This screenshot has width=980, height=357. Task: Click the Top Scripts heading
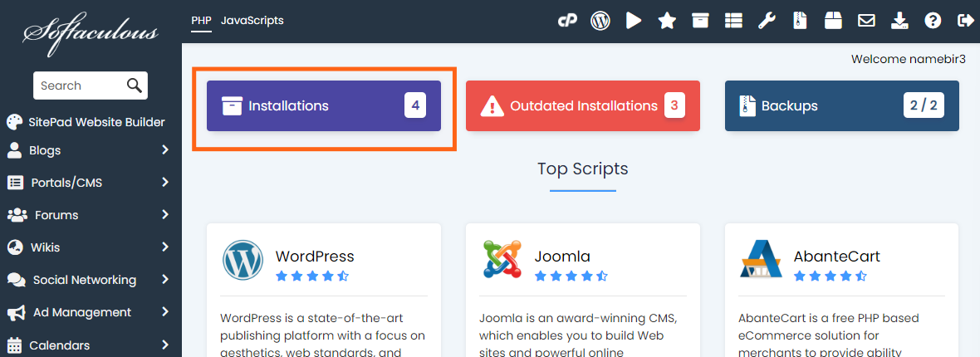pyautogui.click(x=582, y=169)
